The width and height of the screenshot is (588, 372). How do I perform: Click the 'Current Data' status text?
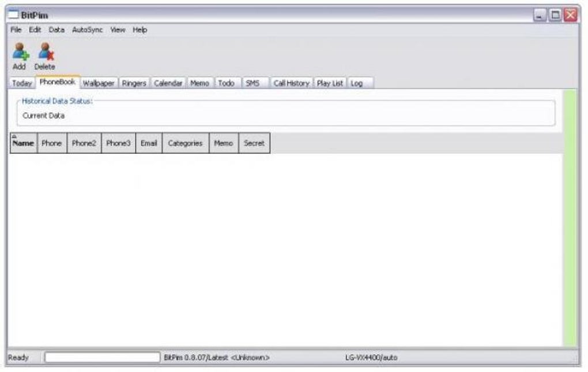click(43, 116)
